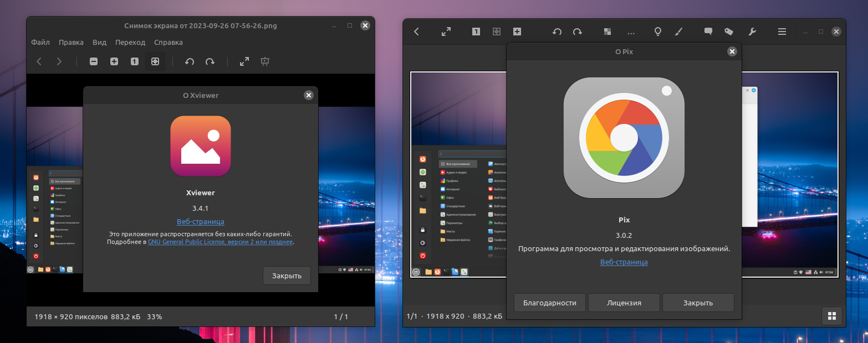Close the О Pix dialog with X
Screen dimensions: 868x343
click(732, 51)
